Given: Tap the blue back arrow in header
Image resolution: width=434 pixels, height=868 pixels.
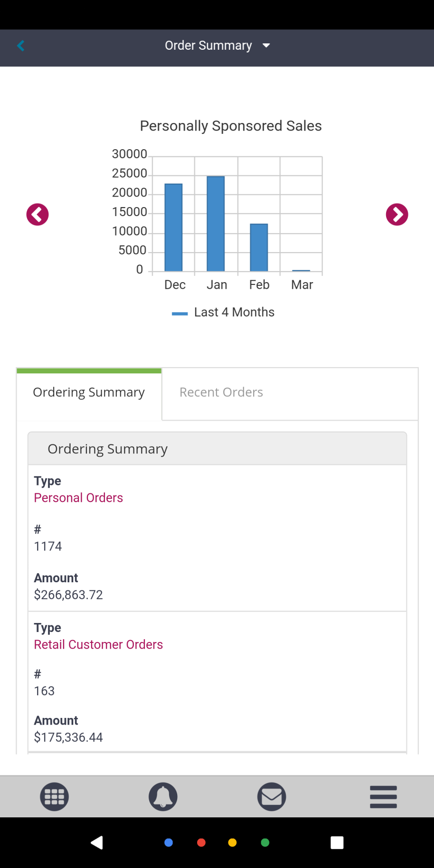Looking at the screenshot, I should [x=21, y=46].
